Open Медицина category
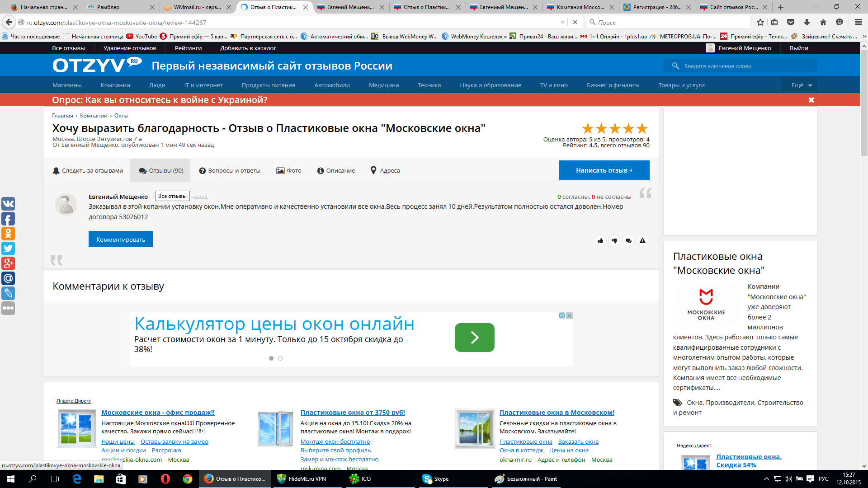The height and width of the screenshot is (488, 868). (x=384, y=85)
